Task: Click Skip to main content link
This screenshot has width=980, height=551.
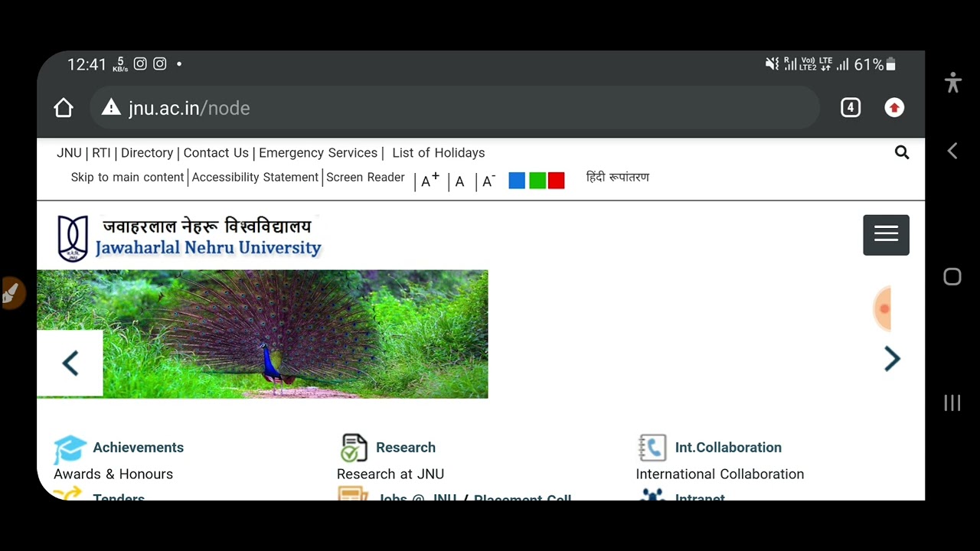Action: click(127, 178)
